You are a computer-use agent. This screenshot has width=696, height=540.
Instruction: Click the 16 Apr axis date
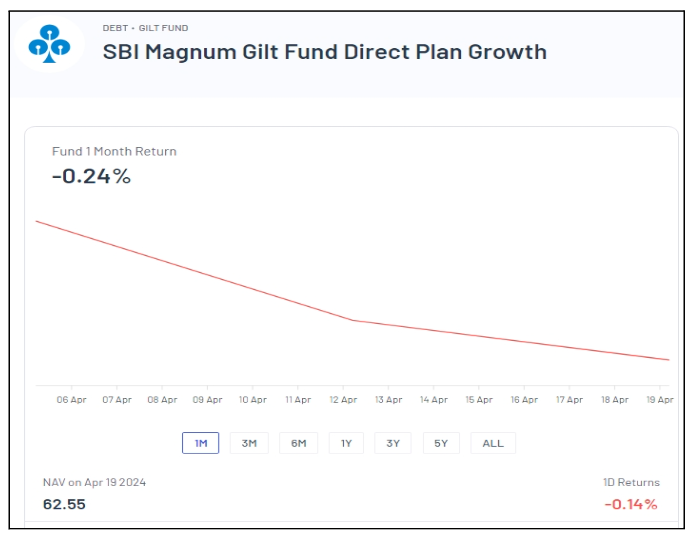(x=524, y=400)
